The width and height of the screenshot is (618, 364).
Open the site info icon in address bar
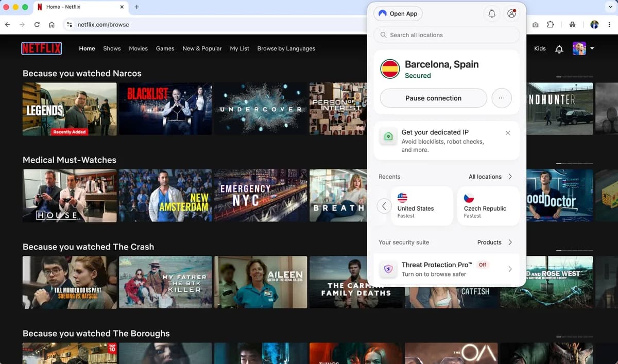(70, 24)
